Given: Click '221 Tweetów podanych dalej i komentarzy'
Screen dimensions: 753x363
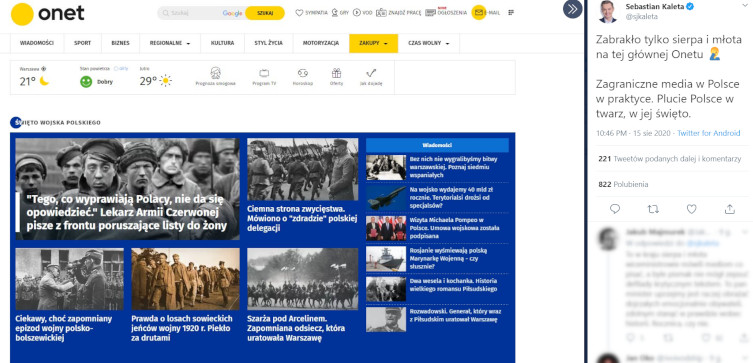Looking at the screenshot, I should click(670, 159).
